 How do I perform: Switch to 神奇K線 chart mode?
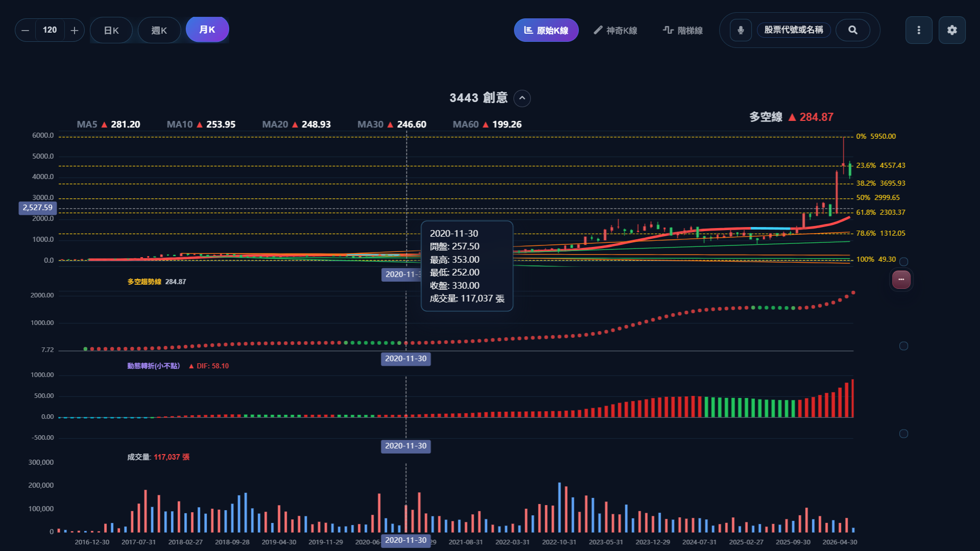[615, 31]
